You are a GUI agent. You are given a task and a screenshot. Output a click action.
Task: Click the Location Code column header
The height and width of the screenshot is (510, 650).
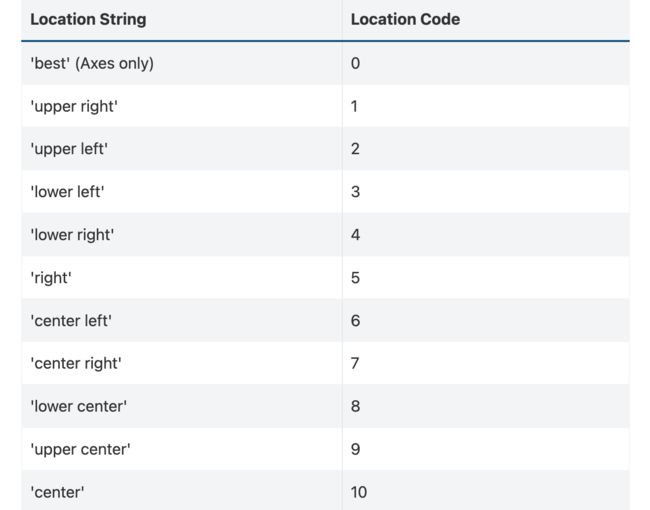point(486,19)
